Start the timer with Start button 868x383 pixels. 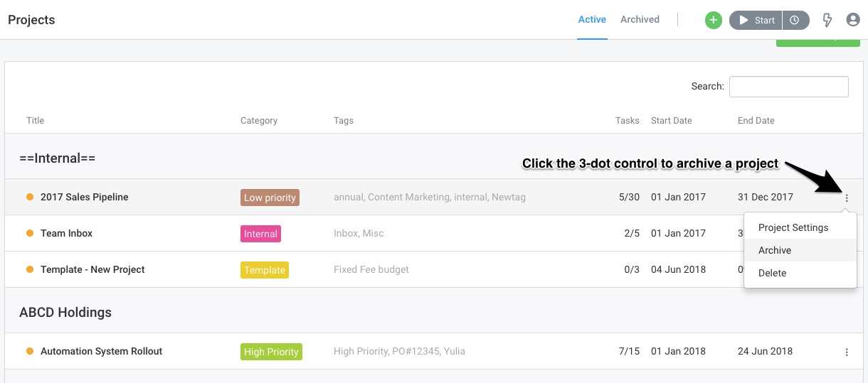[756, 20]
